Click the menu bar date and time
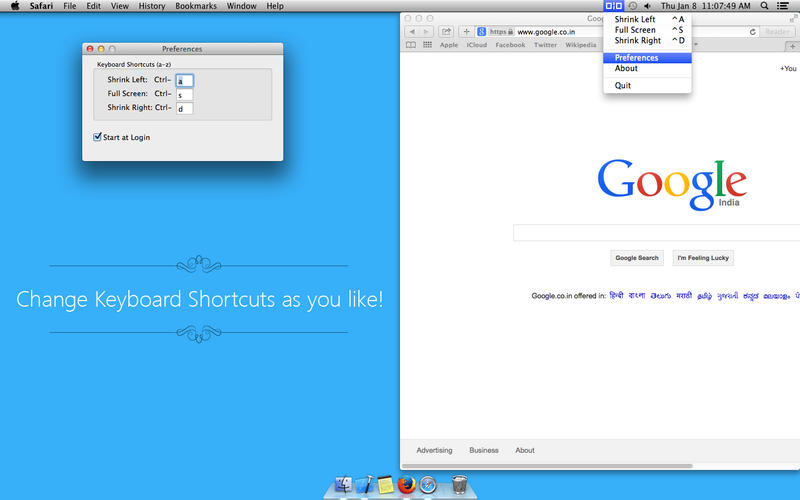 click(x=705, y=6)
